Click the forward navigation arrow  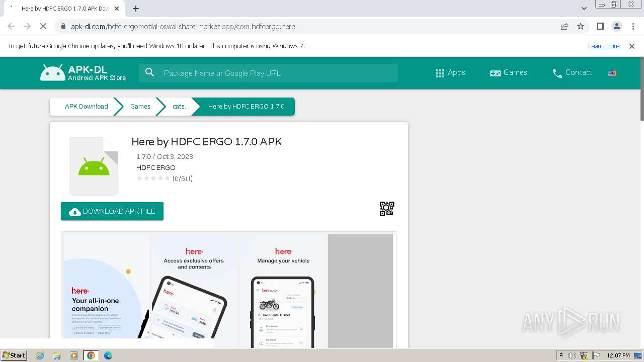(x=27, y=26)
